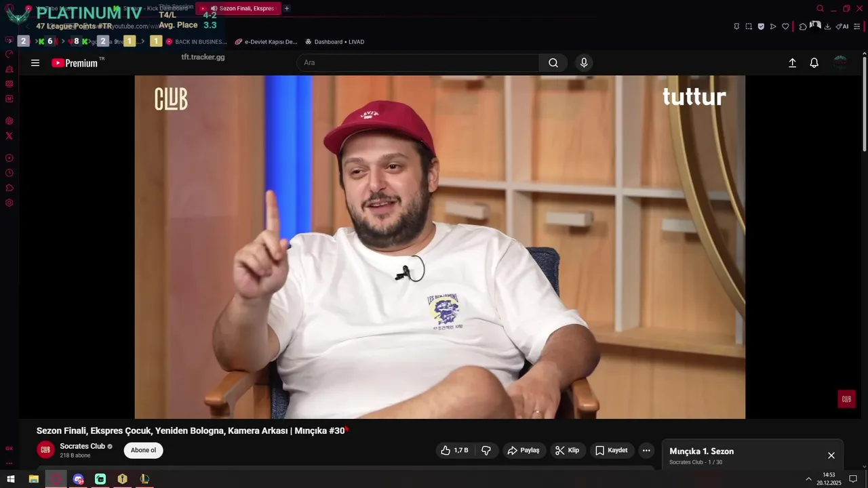Share the video using Paylaş
Image resolution: width=868 pixels, height=488 pixels.
click(x=524, y=450)
